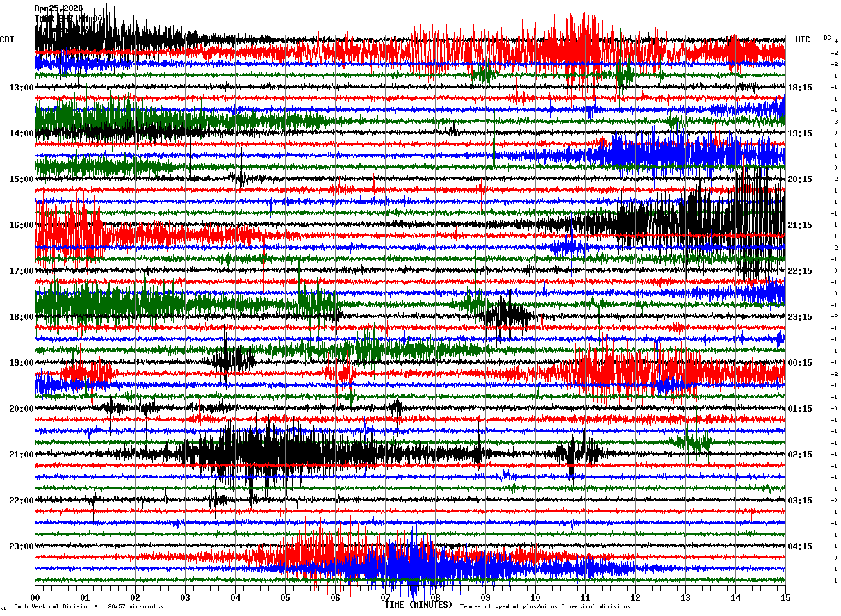Pick minute 11 on the time axis

click(x=585, y=597)
